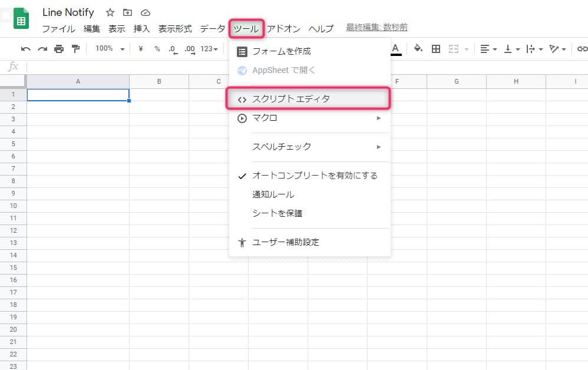Open the fill color paint bucket

point(418,49)
